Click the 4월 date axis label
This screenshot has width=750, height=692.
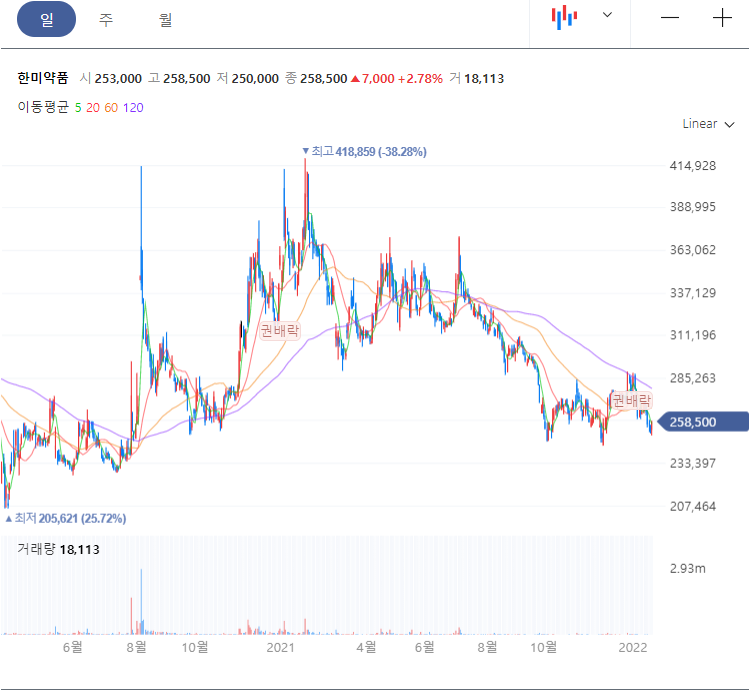click(x=366, y=648)
